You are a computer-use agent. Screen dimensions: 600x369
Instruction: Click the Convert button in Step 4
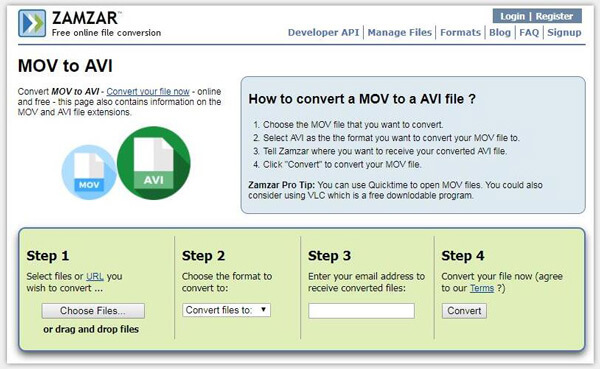[464, 311]
